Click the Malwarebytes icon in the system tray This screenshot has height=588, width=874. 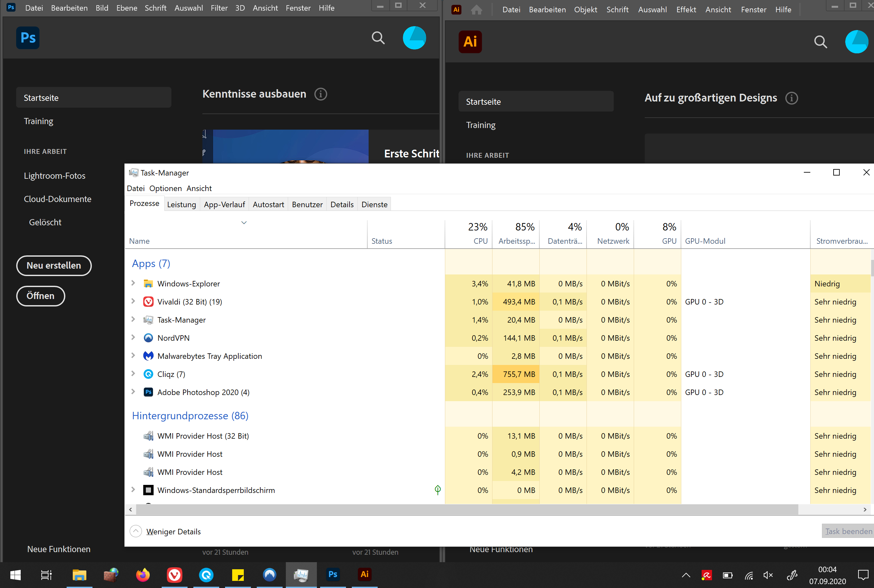coord(707,575)
